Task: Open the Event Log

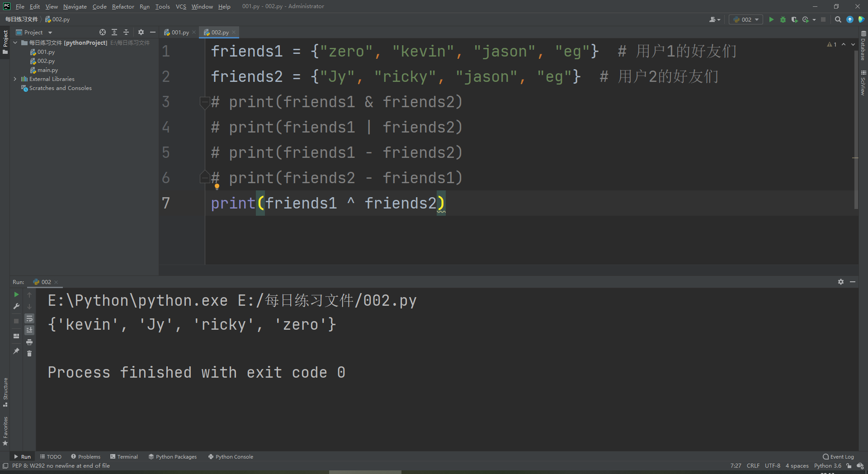Action: click(839, 457)
